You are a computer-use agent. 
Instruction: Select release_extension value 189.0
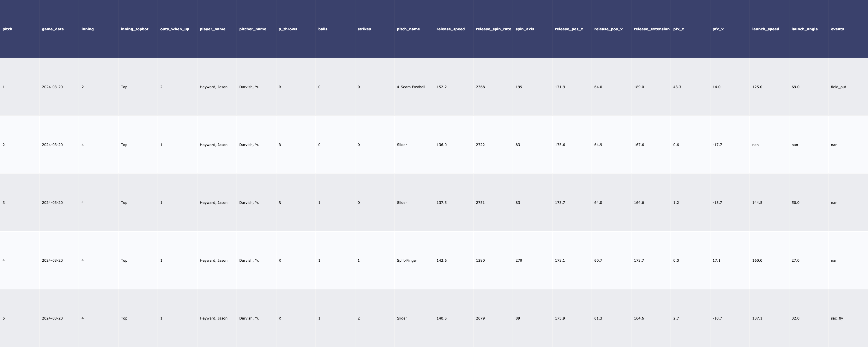click(639, 87)
